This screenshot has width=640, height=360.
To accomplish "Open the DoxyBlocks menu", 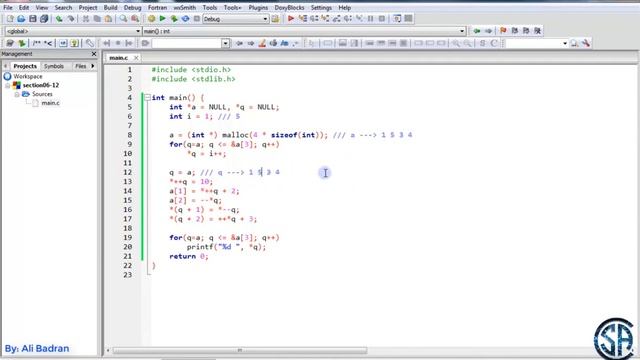I will click(289, 8).
